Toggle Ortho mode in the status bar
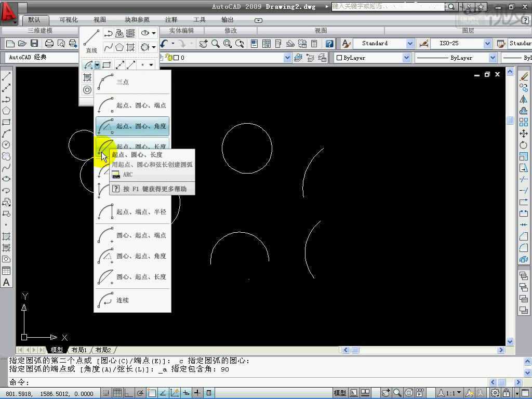Image resolution: width=532 pixels, height=399 pixels. [129, 393]
